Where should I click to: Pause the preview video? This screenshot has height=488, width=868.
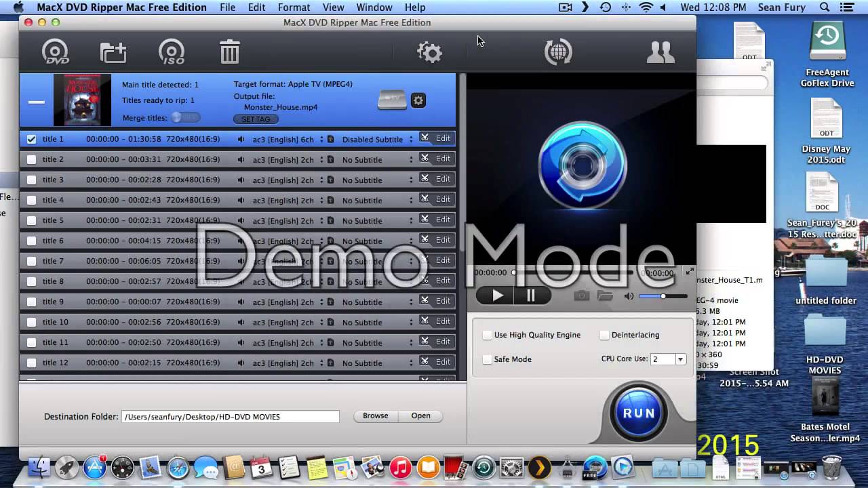pyautogui.click(x=532, y=295)
